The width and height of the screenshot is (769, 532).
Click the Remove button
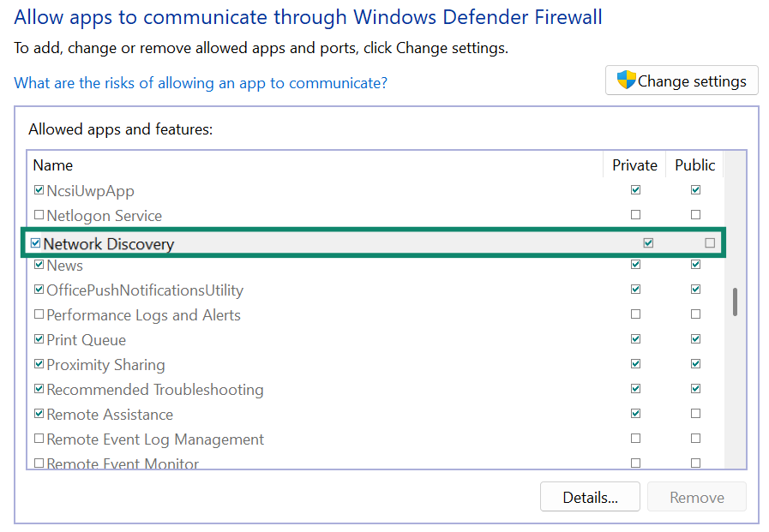[696, 496]
